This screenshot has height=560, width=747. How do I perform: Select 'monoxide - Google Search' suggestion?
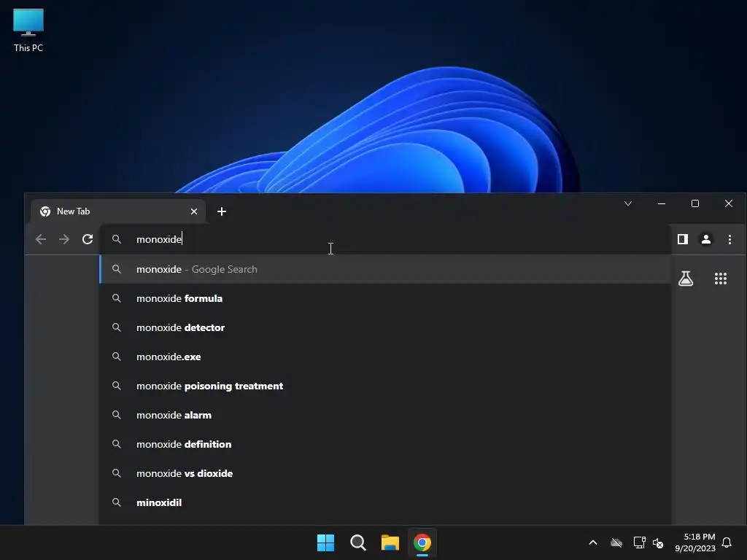(385, 269)
